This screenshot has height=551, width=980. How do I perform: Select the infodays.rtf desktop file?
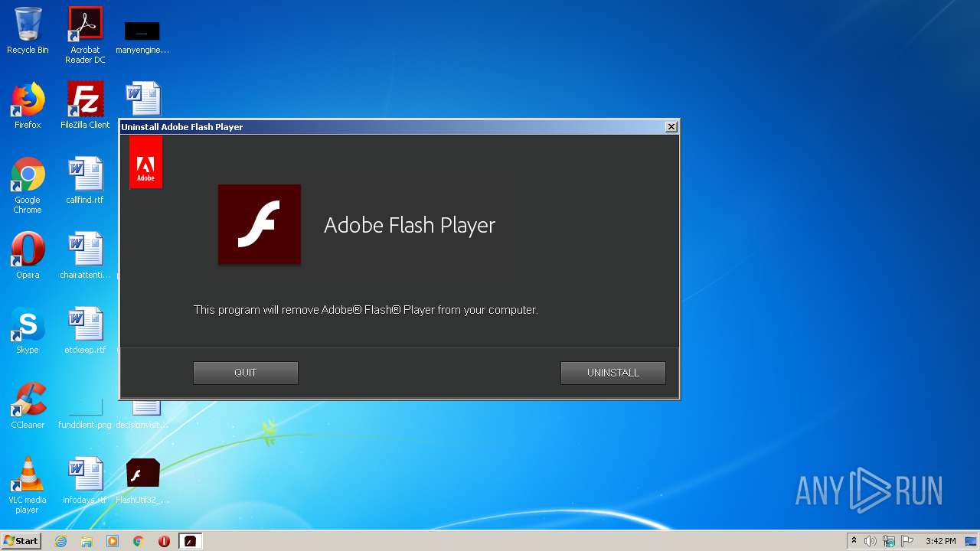tap(85, 481)
